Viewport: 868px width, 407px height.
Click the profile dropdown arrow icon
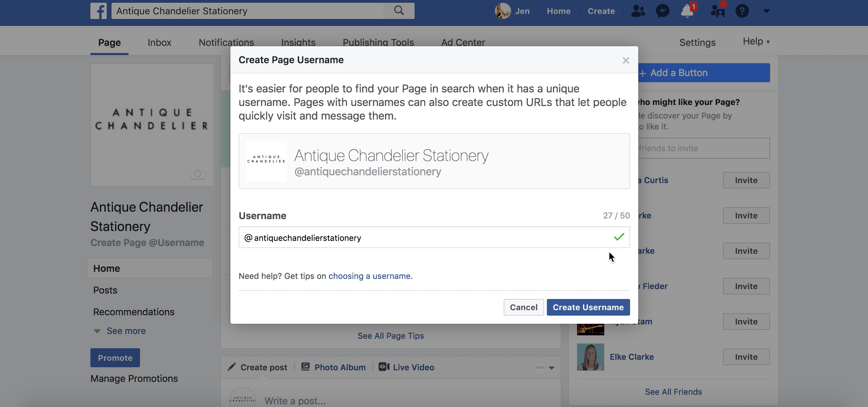[766, 11]
